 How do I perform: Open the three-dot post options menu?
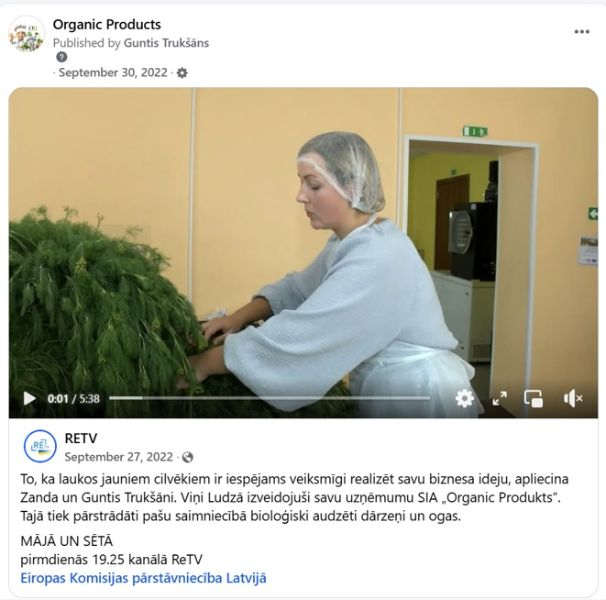(x=582, y=32)
